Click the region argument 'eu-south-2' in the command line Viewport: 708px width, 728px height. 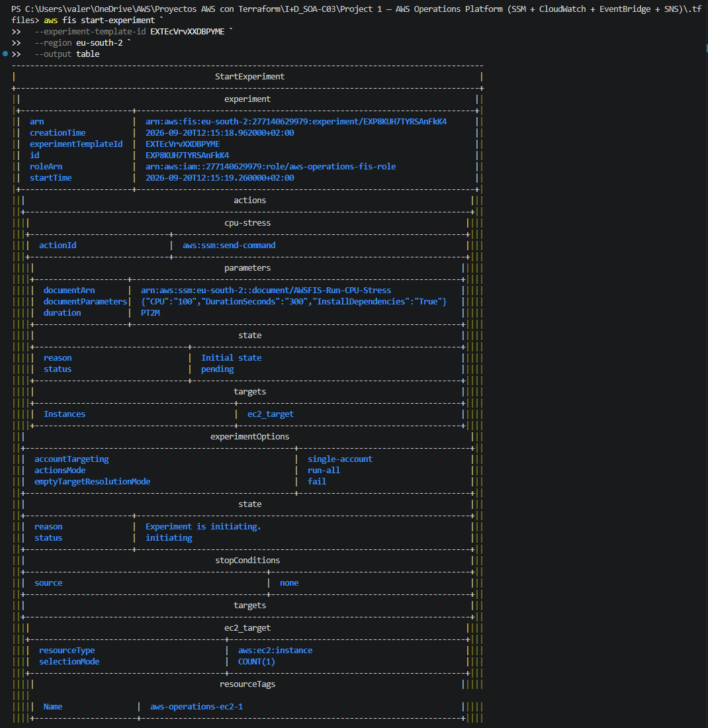pos(99,43)
